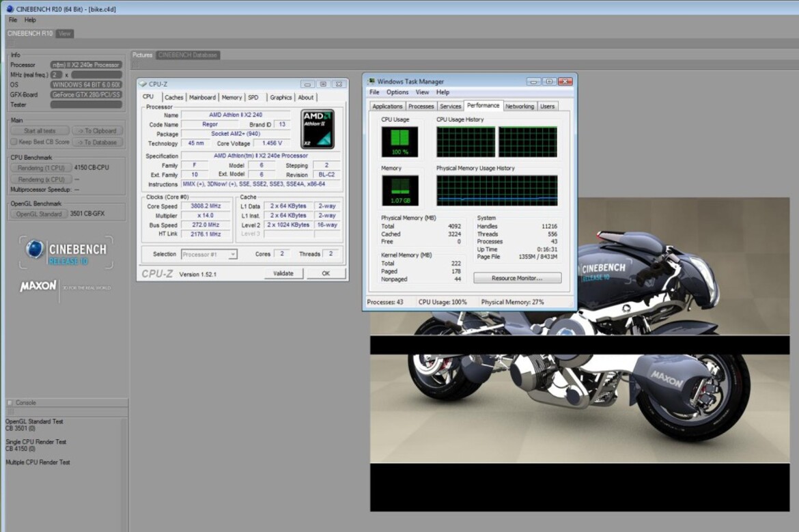Click the OK button in CPU-Z
This screenshot has height=532, width=799.
pyautogui.click(x=326, y=274)
